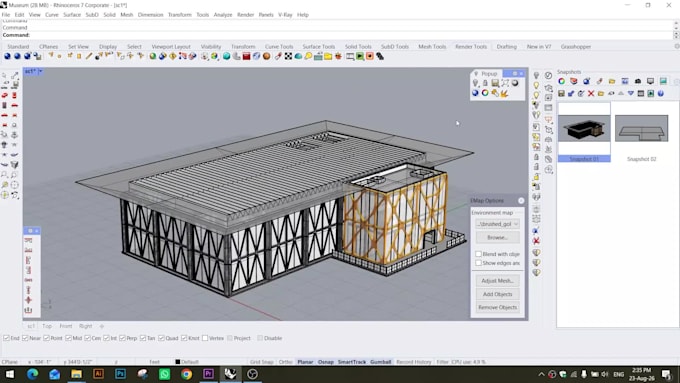This screenshot has height=383, width=680.
Task: Select the Snapshot 02 thumbnail
Action: coord(641,128)
